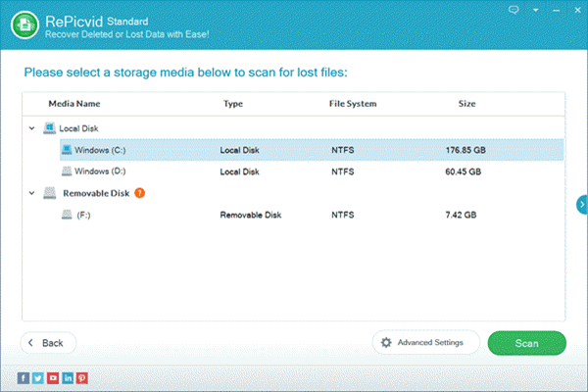588x392 pixels.
Task: Sort by Size column header
Action: coord(467,104)
